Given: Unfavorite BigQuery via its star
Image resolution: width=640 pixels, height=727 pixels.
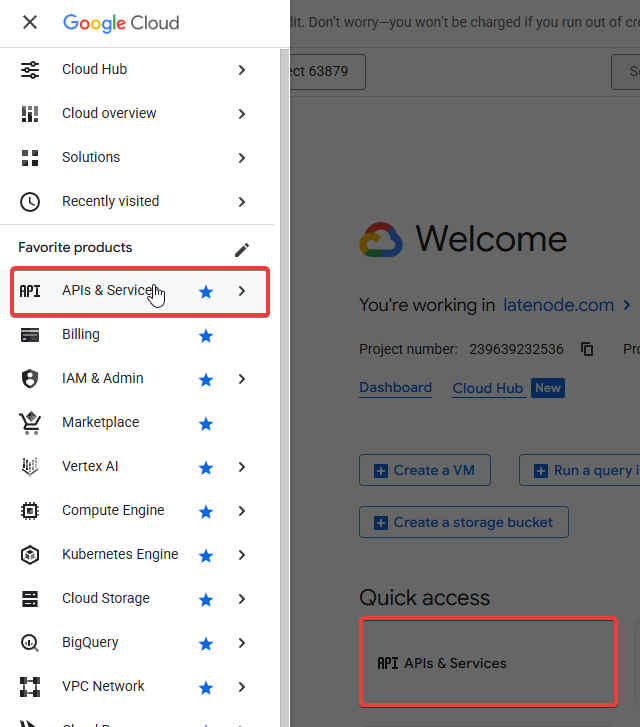Looking at the screenshot, I should point(206,644).
